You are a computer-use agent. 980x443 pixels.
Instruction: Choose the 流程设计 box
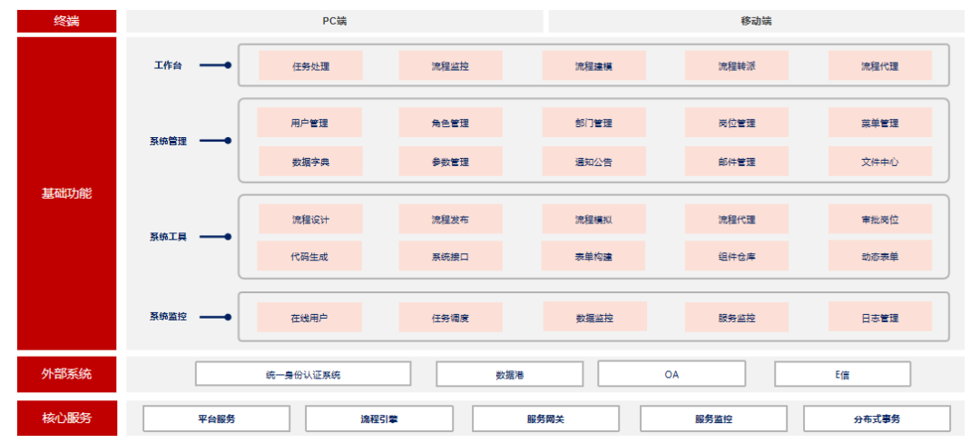coord(310,220)
